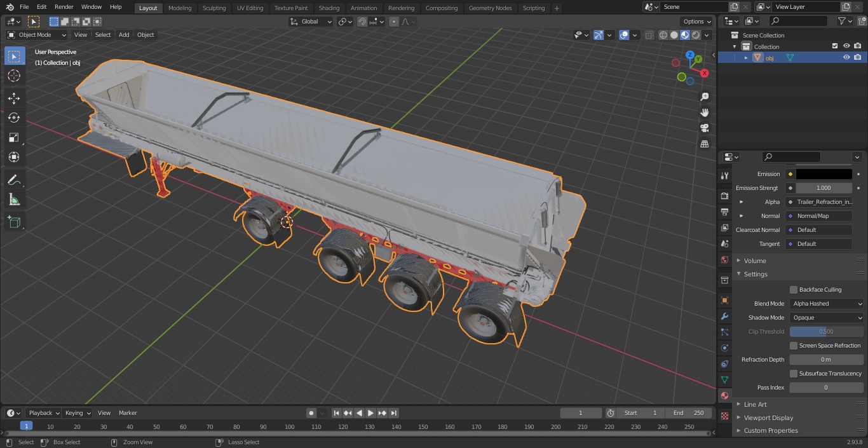This screenshot has width=868, height=448.
Task: Open the File menu
Action: click(24, 7)
